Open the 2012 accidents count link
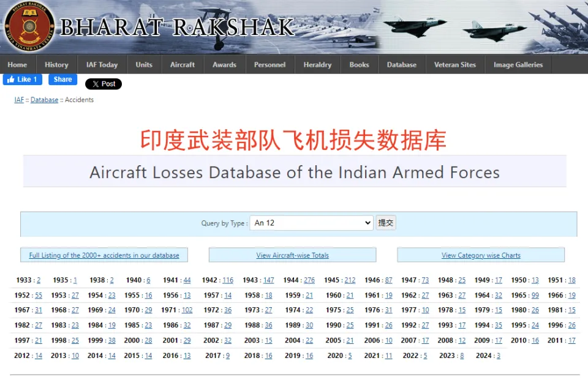Screen dimensions: 588x380 click(x=39, y=356)
